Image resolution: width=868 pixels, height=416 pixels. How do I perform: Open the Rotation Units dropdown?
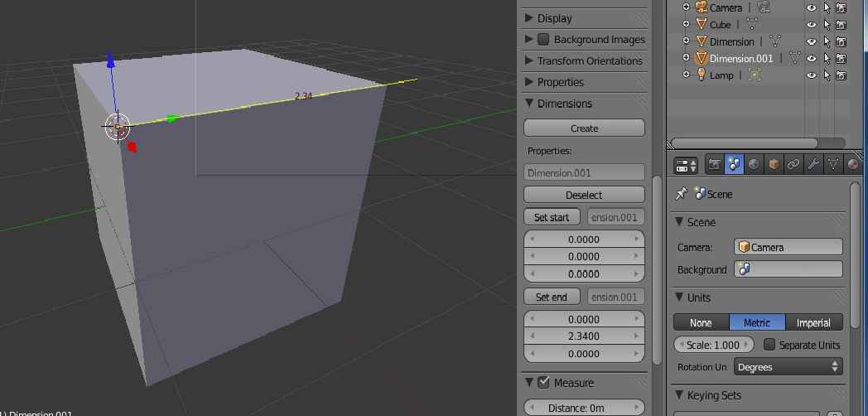788,366
